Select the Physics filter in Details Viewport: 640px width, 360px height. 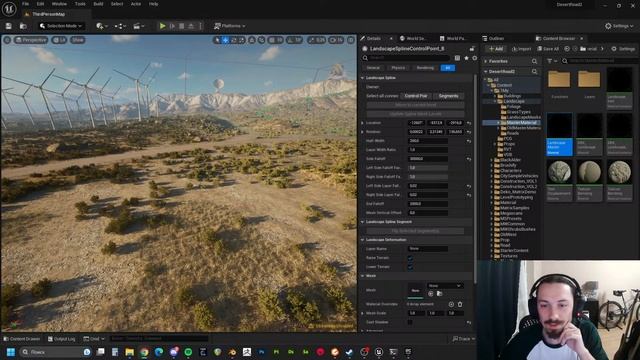398,68
